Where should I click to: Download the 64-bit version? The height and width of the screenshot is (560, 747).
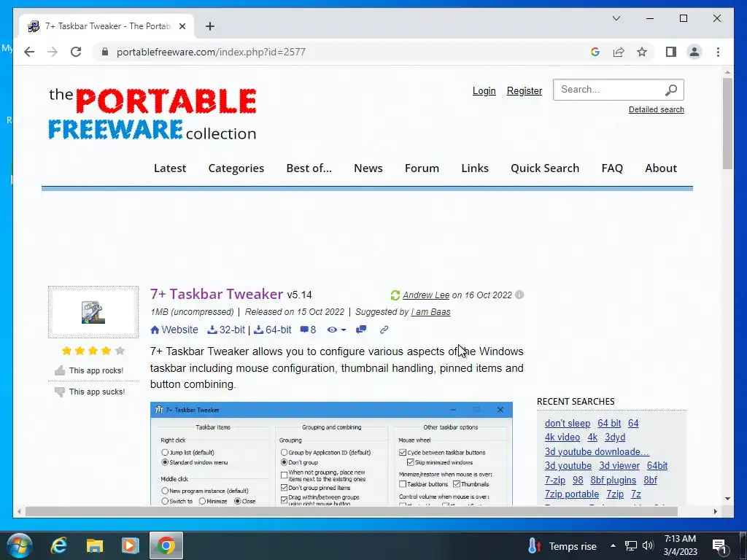273,330
